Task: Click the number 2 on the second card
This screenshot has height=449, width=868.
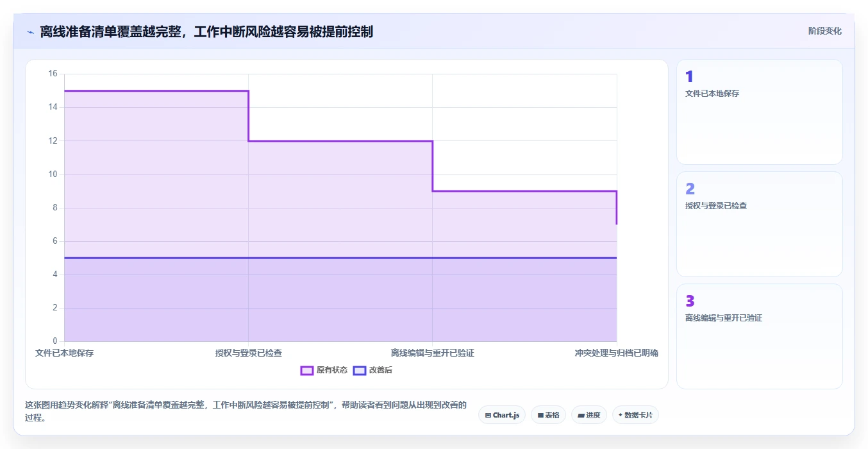Action: point(690,189)
